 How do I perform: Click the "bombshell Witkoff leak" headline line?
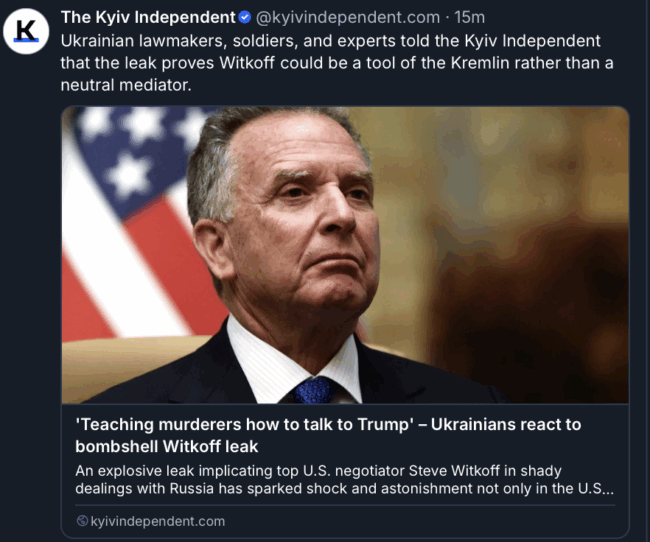pos(167,446)
